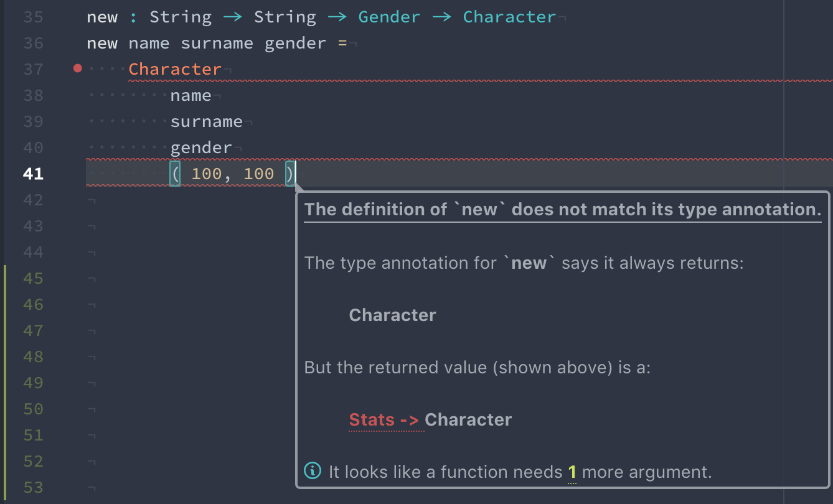Image resolution: width=833 pixels, height=504 pixels.
Task: Click the closing parenthesis bracket on line 41
Action: [x=289, y=174]
